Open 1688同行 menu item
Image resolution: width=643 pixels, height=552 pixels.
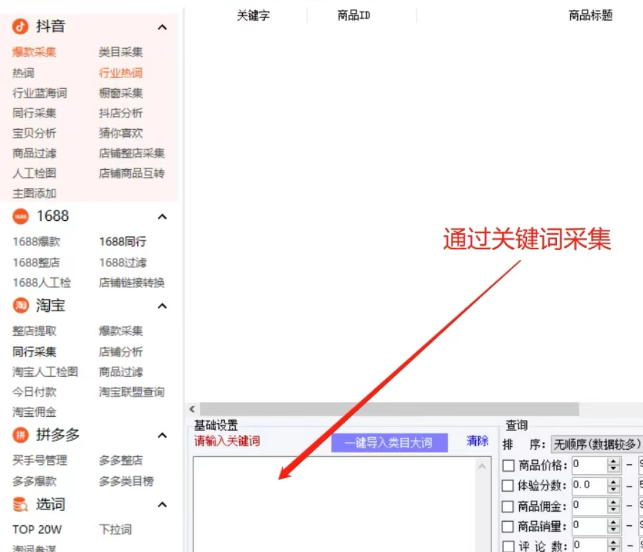(123, 242)
